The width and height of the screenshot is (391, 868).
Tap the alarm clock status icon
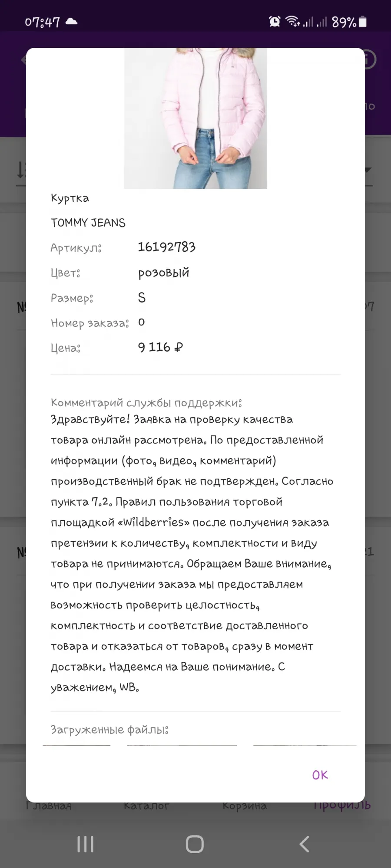275,21
